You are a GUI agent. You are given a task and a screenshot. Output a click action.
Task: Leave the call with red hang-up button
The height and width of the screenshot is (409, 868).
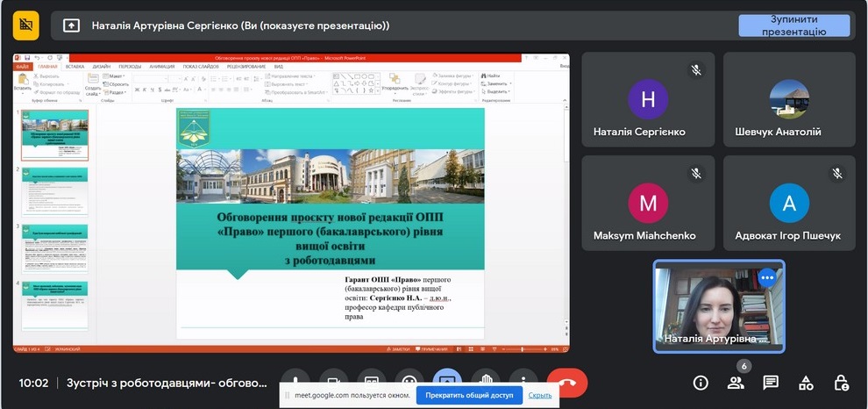pyautogui.click(x=567, y=383)
